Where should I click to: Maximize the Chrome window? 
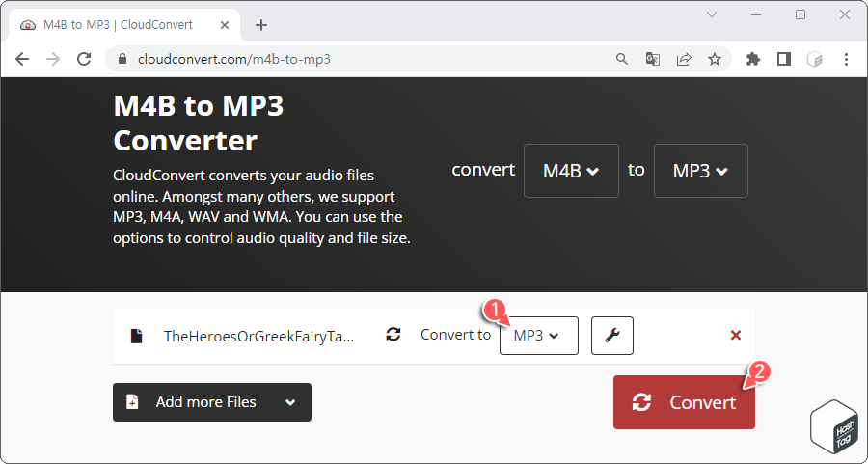pos(800,14)
